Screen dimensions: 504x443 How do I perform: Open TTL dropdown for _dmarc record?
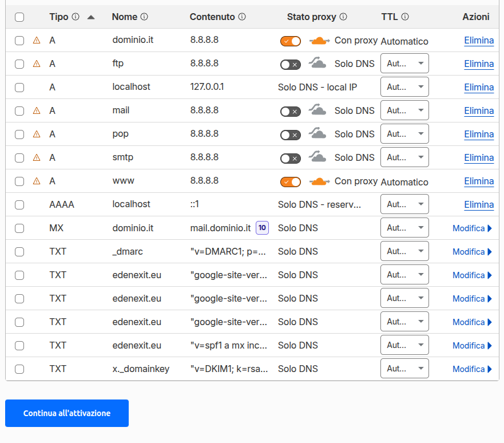[x=404, y=251]
